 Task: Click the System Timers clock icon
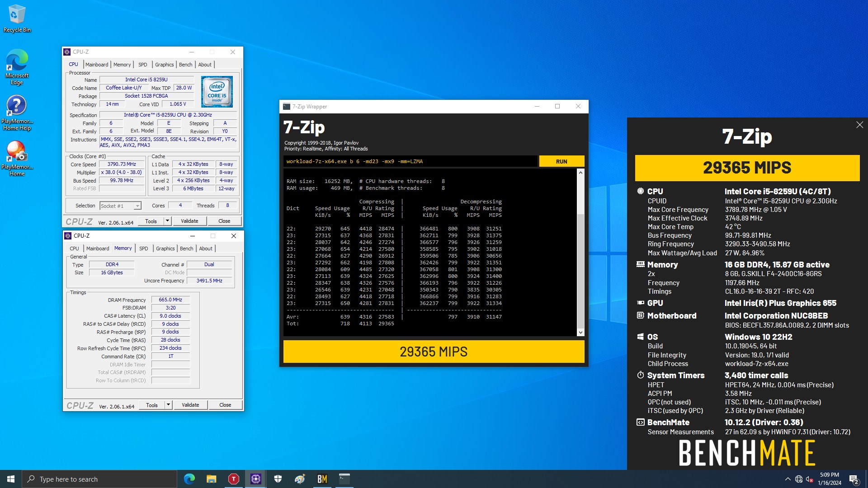click(640, 375)
